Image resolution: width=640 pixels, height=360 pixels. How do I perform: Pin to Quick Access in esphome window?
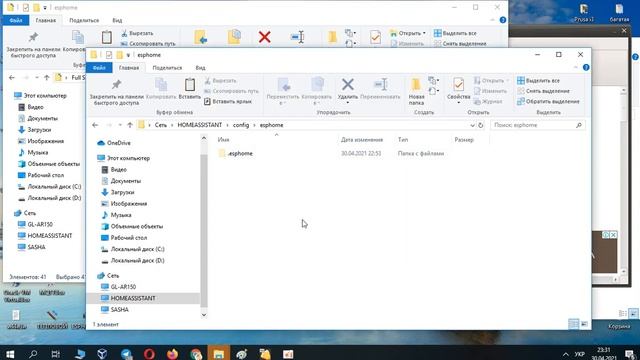[x=116, y=92]
